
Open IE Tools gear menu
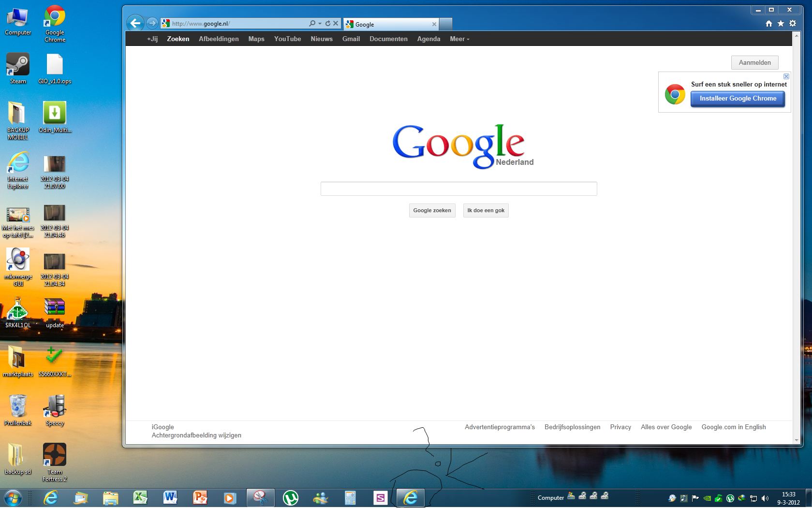coord(793,23)
